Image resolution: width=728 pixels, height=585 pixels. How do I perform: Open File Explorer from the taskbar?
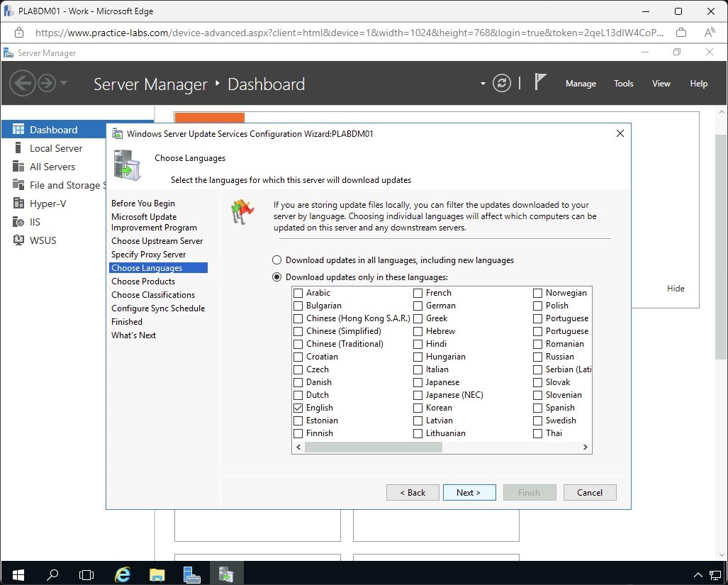157,574
